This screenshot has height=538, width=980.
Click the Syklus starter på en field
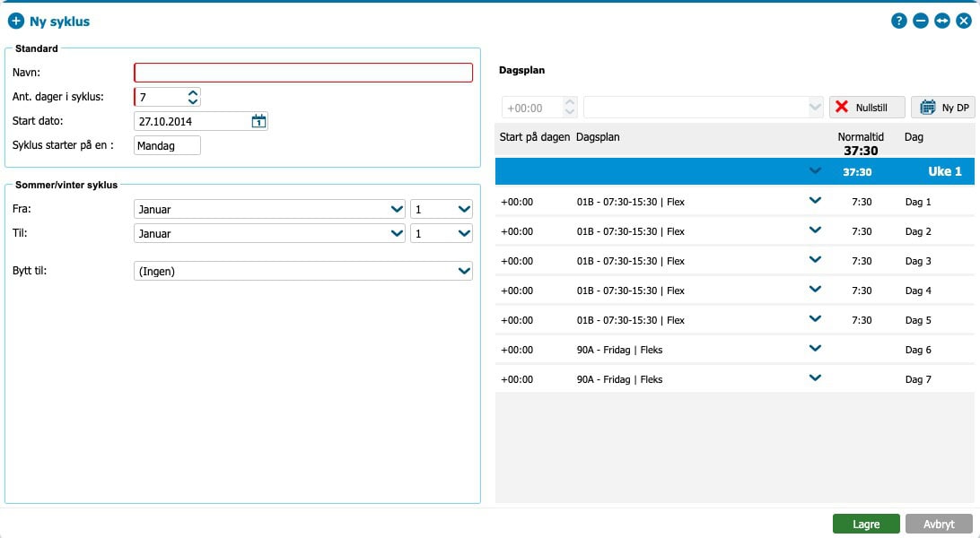pos(168,145)
